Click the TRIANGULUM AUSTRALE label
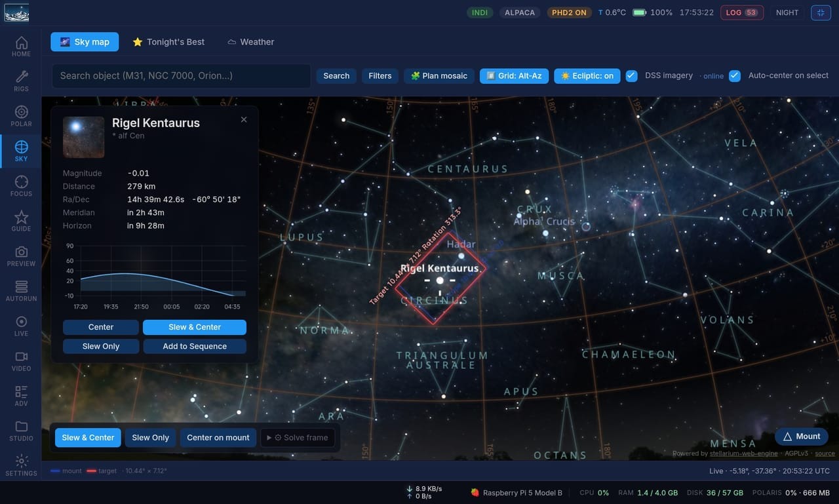 click(x=442, y=360)
